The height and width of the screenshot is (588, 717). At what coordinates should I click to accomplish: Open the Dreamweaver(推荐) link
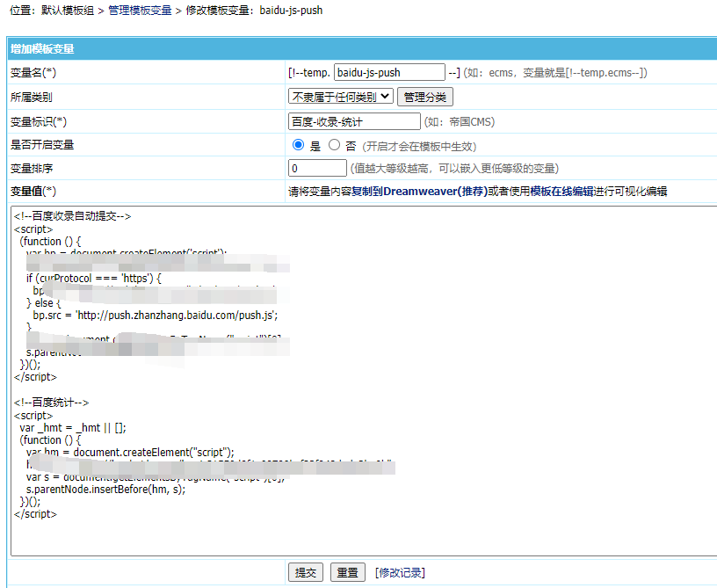pyautogui.click(x=435, y=193)
